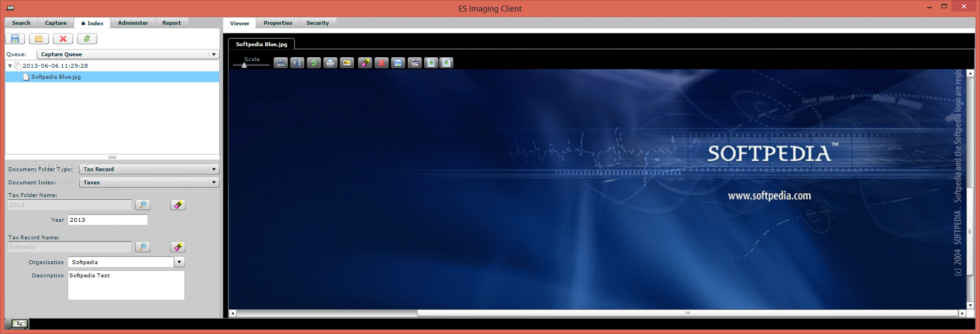The height and width of the screenshot is (334, 980).
Task: Click the application icon in the title bar
Action: point(10,8)
